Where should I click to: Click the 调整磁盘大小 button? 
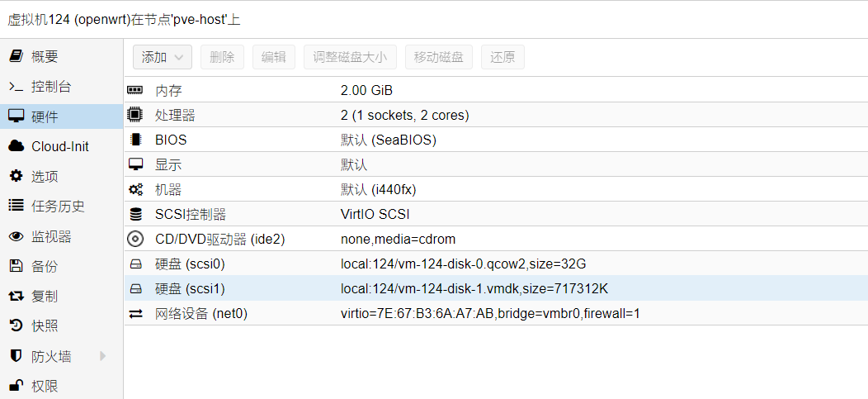tap(350, 57)
